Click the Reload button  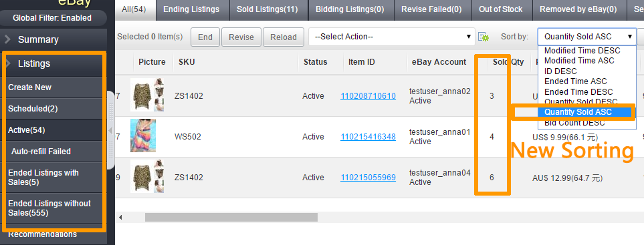284,37
